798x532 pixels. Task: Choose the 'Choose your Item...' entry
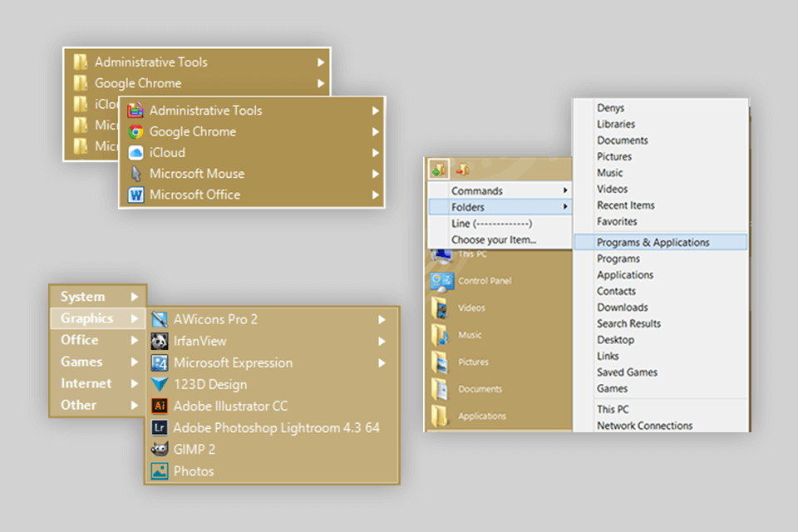(x=500, y=239)
